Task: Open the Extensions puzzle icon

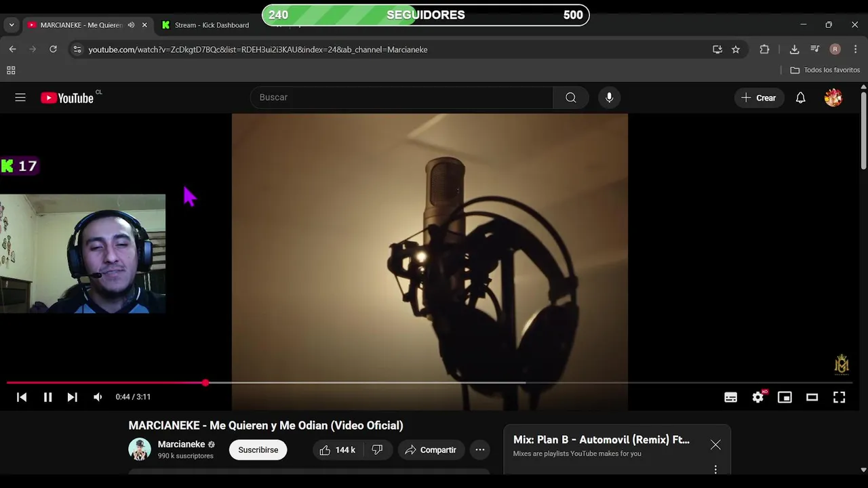Action: tap(764, 49)
